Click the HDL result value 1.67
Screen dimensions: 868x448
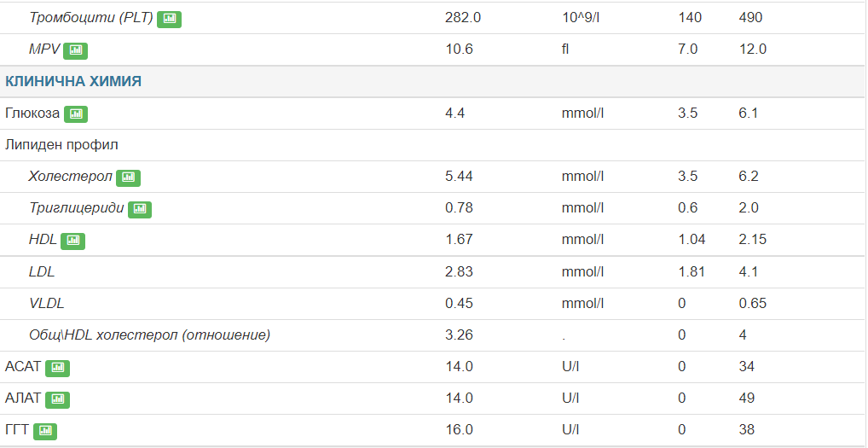pyautogui.click(x=459, y=240)
